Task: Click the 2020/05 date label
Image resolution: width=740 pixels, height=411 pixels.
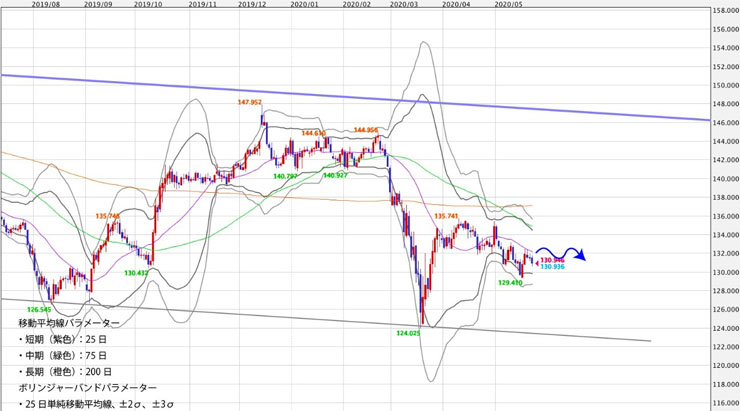Action: click(509, 4)
